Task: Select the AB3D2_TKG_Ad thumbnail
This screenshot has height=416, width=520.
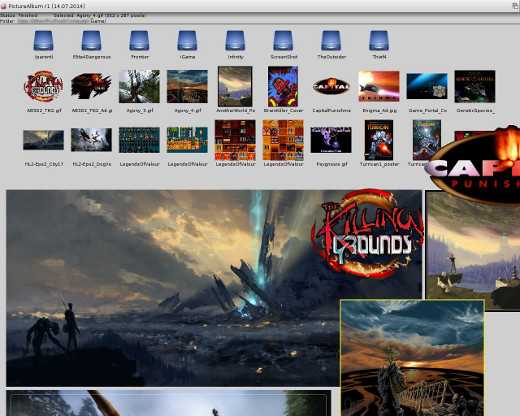Action: click(91, 86)
